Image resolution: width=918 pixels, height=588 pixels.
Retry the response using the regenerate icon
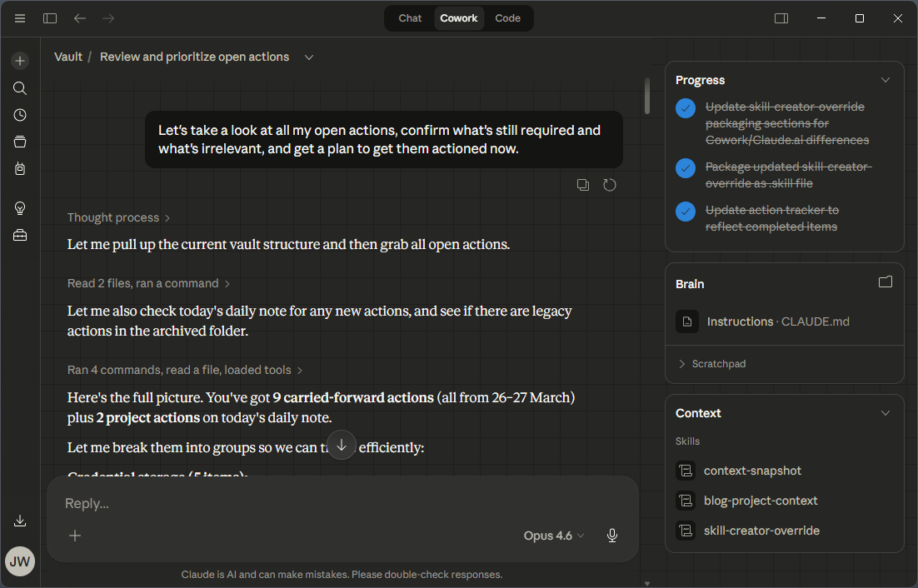click(x=609, y=184)
